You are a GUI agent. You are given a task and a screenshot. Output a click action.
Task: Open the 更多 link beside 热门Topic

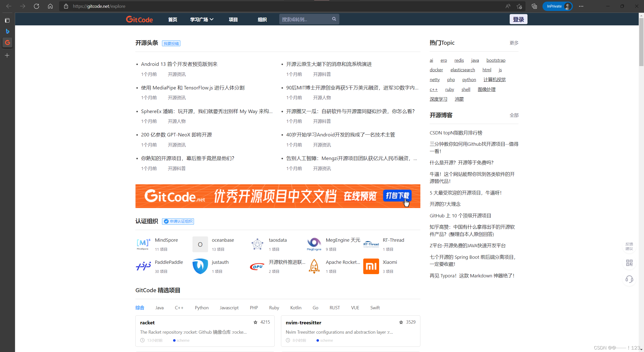point(514,43)
